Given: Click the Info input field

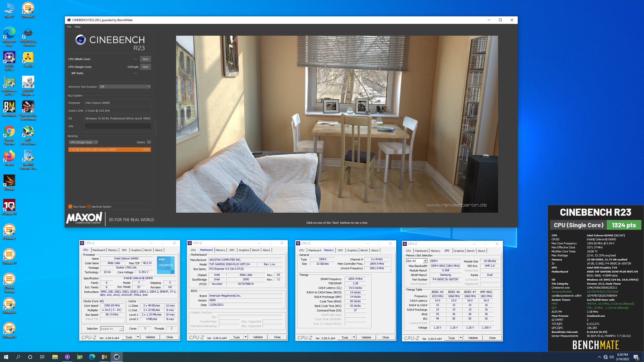Looking at the screenshot, I should point(118,126).
